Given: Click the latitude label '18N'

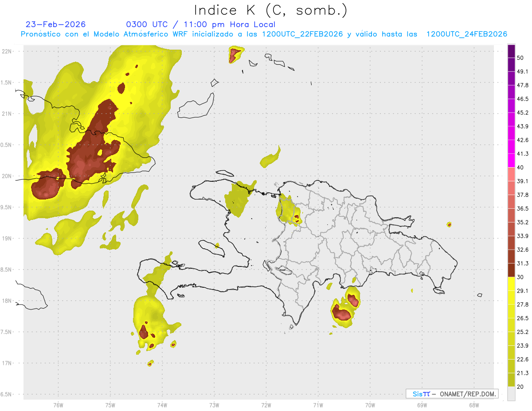Looking at the screenshot, I should [x=7, y=301].
